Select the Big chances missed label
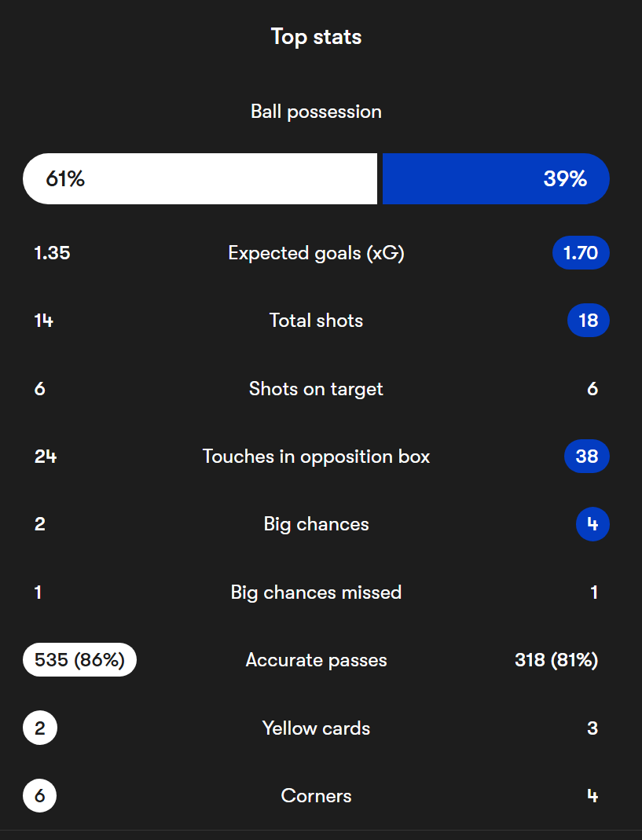 click(x=316, y=592)
